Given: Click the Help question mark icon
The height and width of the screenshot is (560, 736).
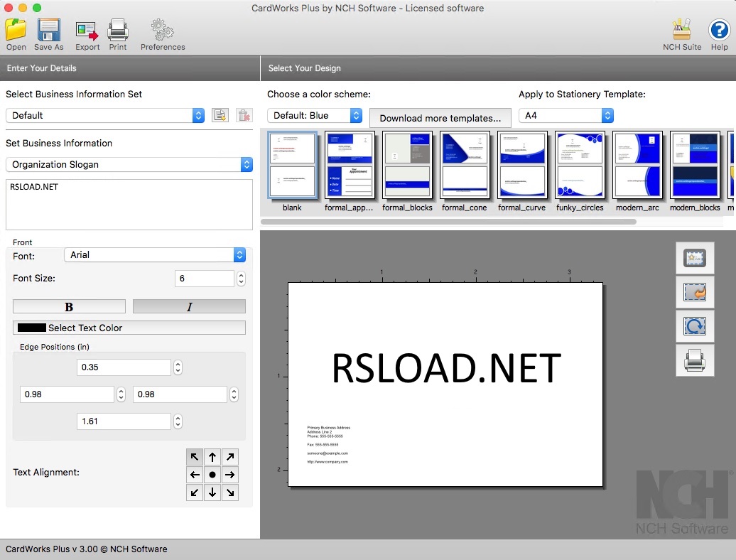Looking at the screenshot, I should click(719, 31).
